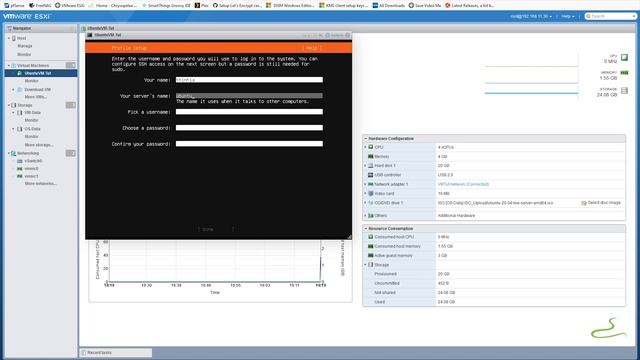Click the Your server's name field
640x360 pixels.
[x=249, y=96]
